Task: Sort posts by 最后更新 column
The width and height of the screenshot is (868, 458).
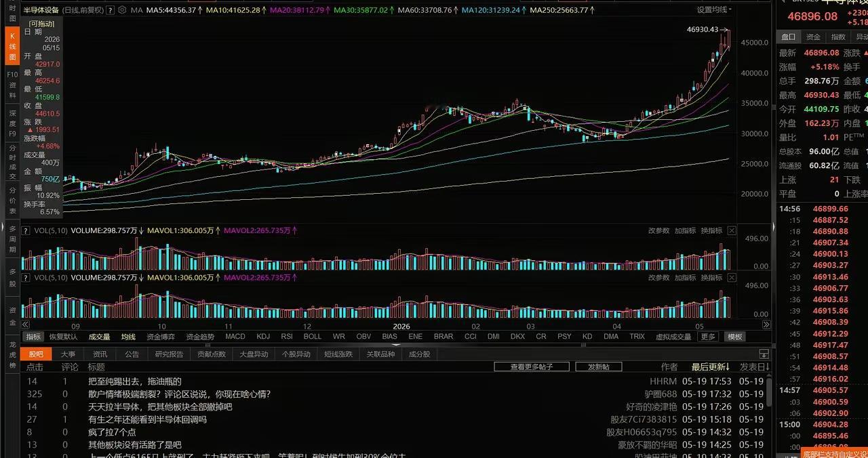Action: [710, 367]
